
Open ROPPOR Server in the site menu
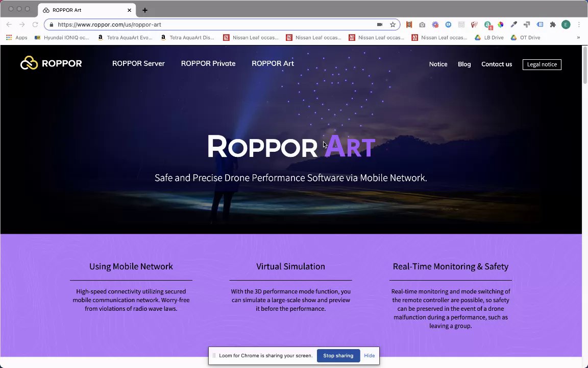pos(138,63)
